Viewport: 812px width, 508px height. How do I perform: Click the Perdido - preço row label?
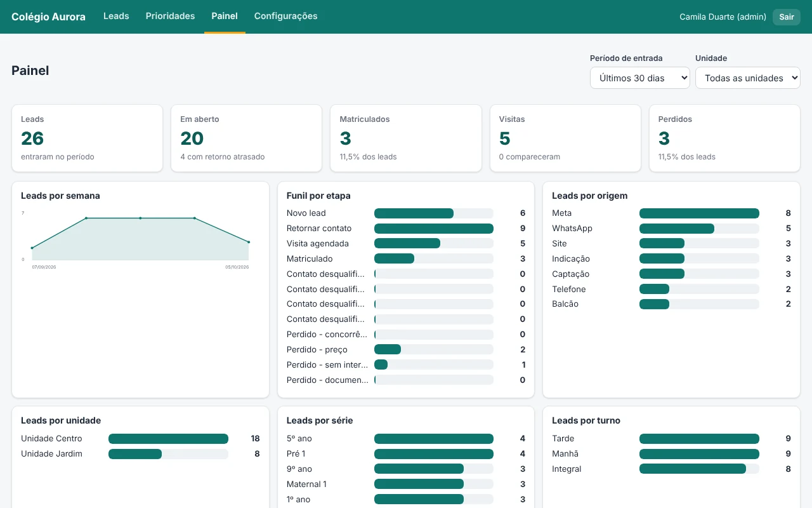317,350
